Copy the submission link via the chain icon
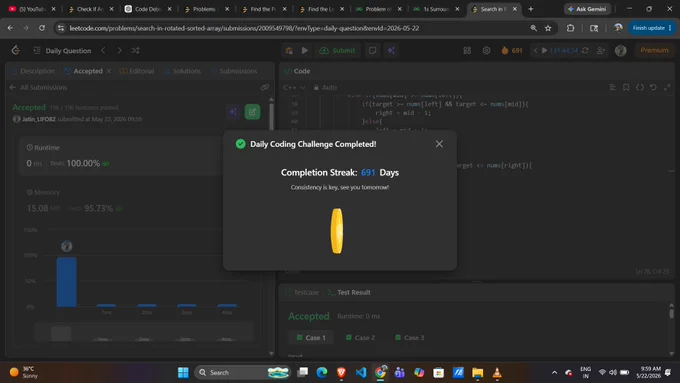This screenshot has height=383, width=680. pyautogui.click(x=265, y=87)
